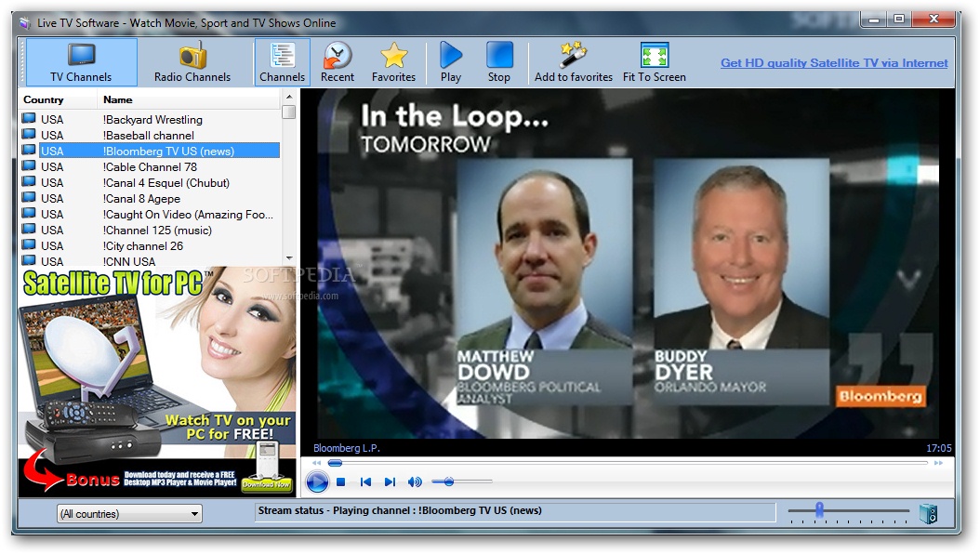Toggle the Channels list button

tap(282, 62)
